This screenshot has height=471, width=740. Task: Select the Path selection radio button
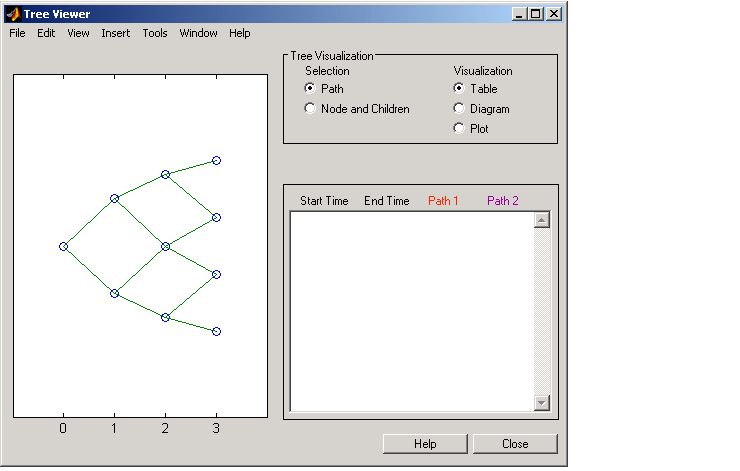pos(310,88)
